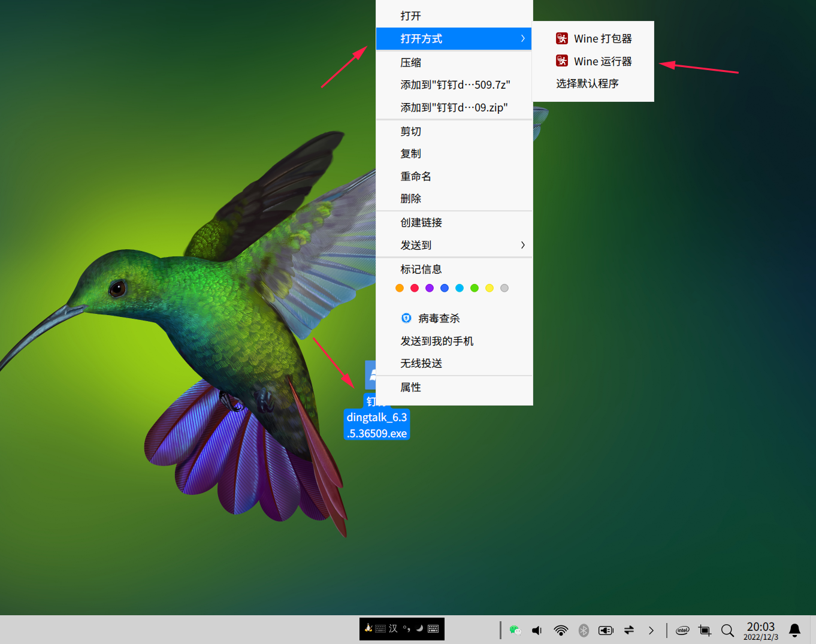Click the Bluetooth tray icon
The image size is (816, 644).
coord(584,630)
